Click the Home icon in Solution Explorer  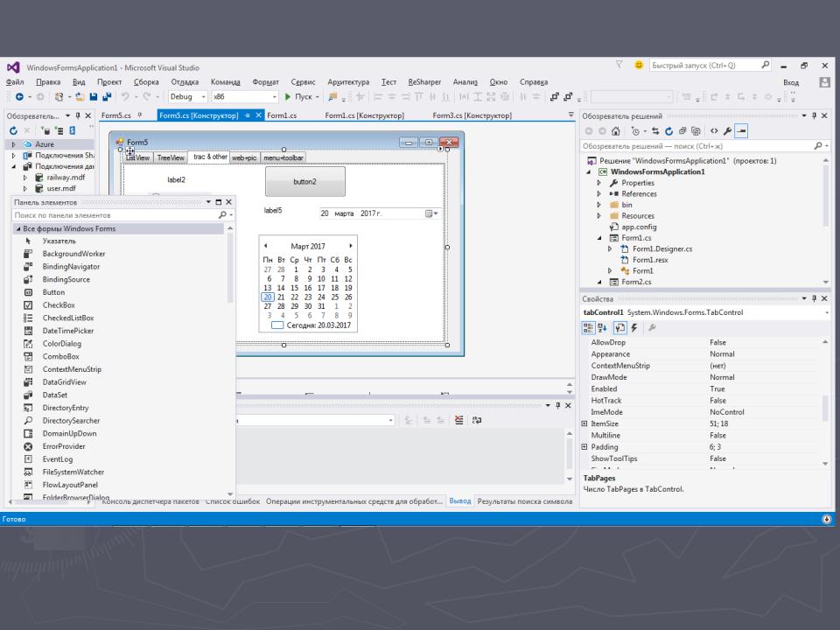coord(615,130)
